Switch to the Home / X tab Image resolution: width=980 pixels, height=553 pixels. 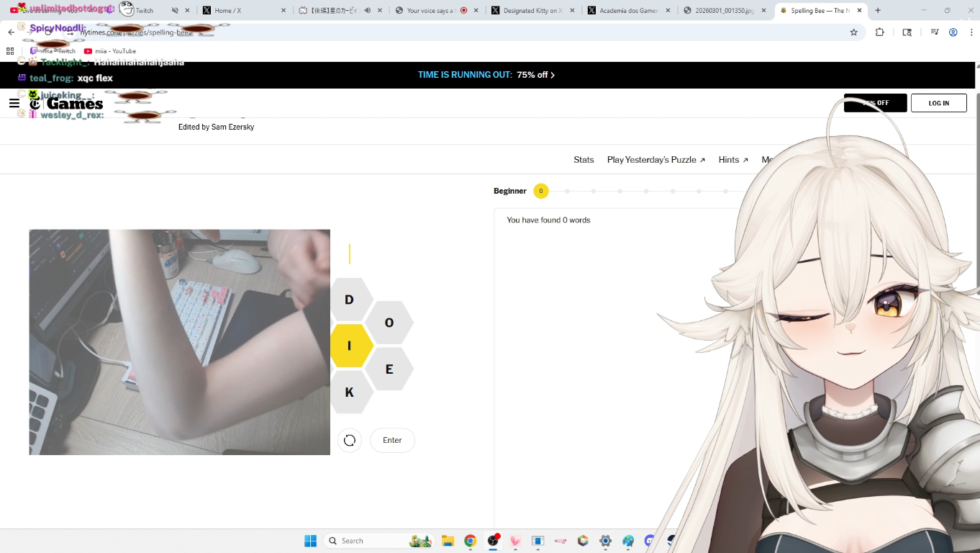coord(244,11)
